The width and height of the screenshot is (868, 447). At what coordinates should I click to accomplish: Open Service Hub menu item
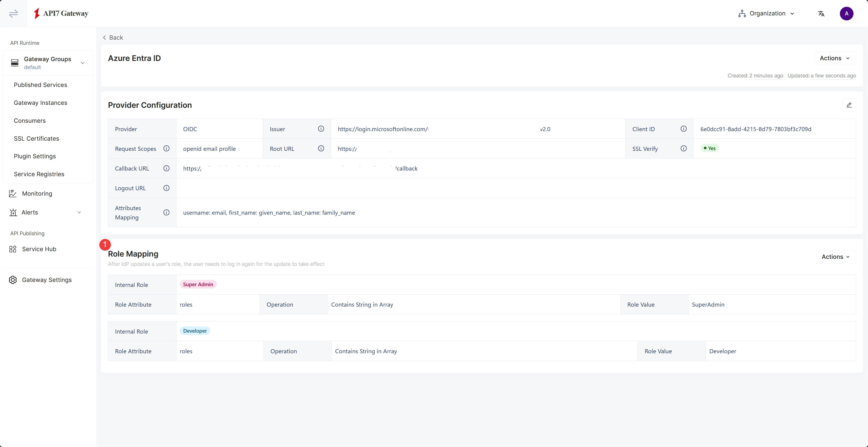tap(39, 249)
